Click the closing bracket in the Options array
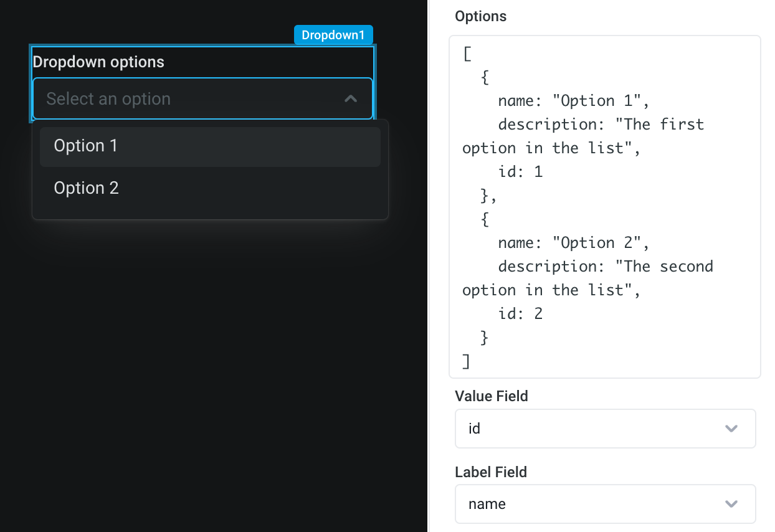The height and width of the screenshot is (532, 775). pos(465,361)
